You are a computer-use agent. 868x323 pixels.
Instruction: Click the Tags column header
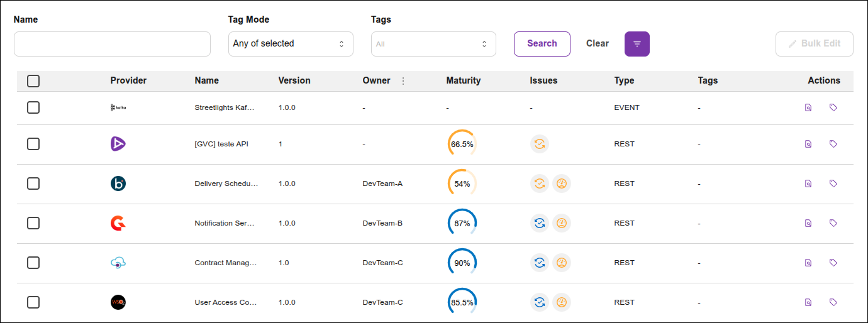[708, 80]
